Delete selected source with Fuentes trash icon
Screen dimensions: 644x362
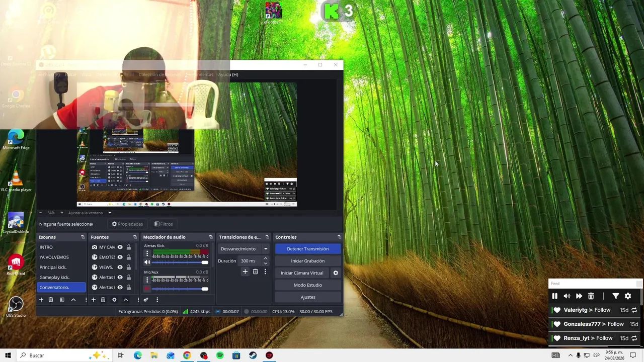[x=103, y=300]
